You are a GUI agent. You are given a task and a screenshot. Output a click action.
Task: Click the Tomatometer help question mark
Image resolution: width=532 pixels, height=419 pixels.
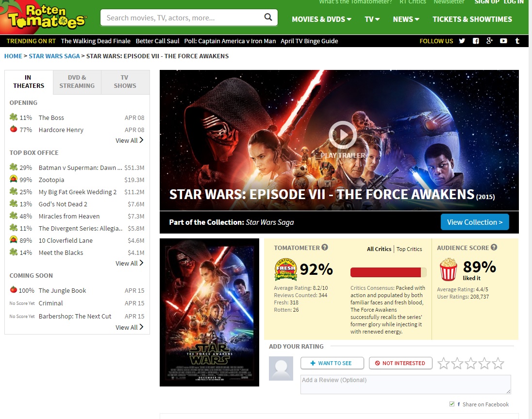point(325,247)
